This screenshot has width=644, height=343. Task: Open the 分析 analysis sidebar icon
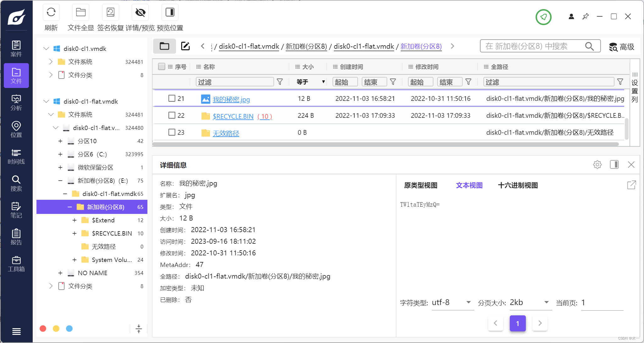pos(16,103)
